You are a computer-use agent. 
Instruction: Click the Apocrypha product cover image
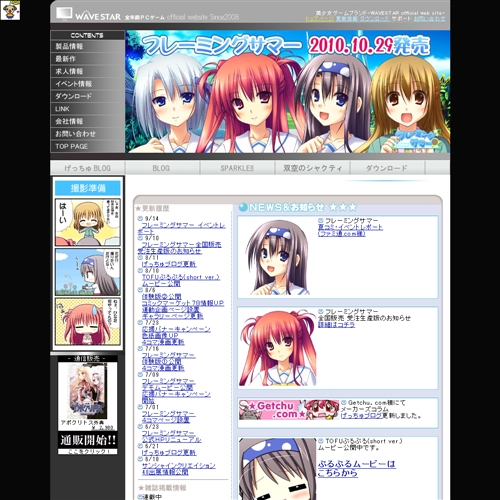(87, 391)
